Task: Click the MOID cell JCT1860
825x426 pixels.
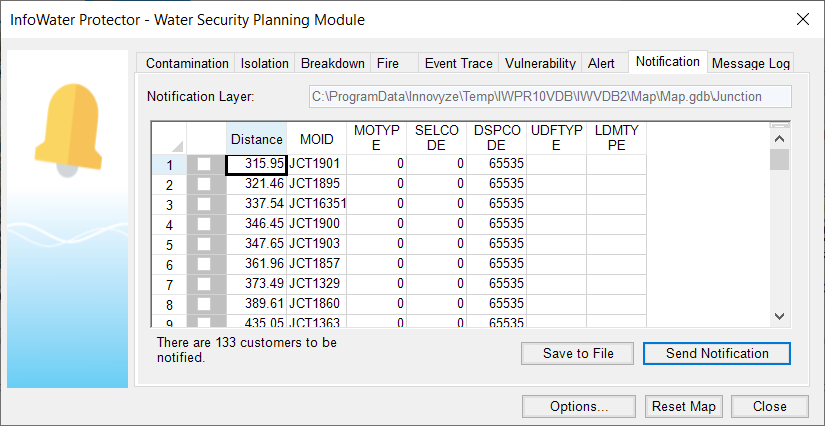Action: click(317, 304)
